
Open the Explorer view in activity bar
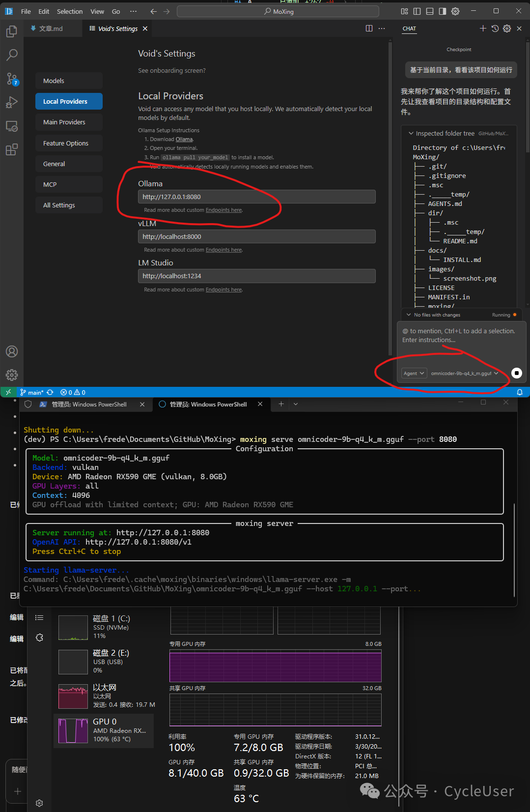click(12, 31)
